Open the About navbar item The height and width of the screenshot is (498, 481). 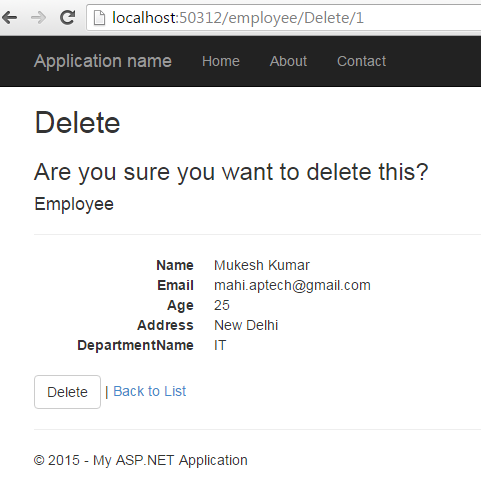pos(288,61)
